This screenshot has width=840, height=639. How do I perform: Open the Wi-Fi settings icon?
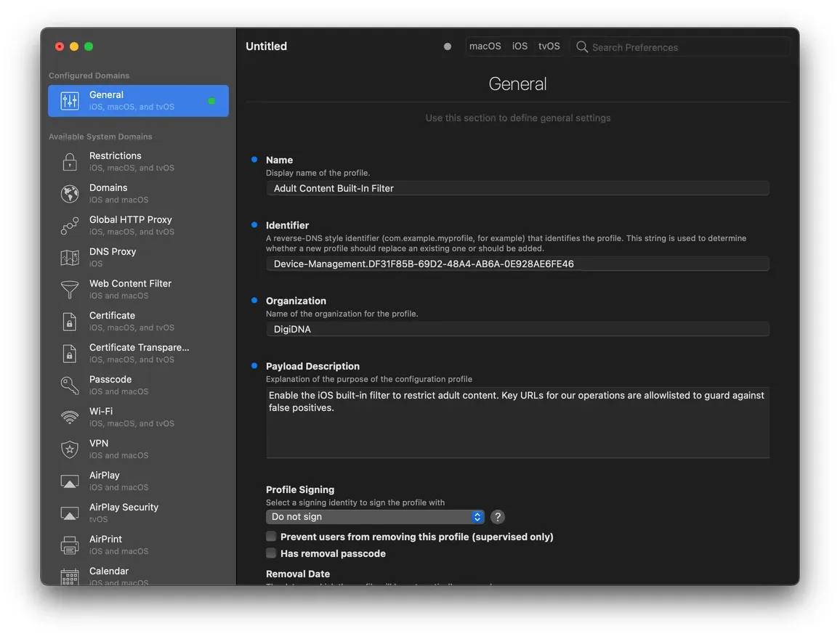pos(69,417)
